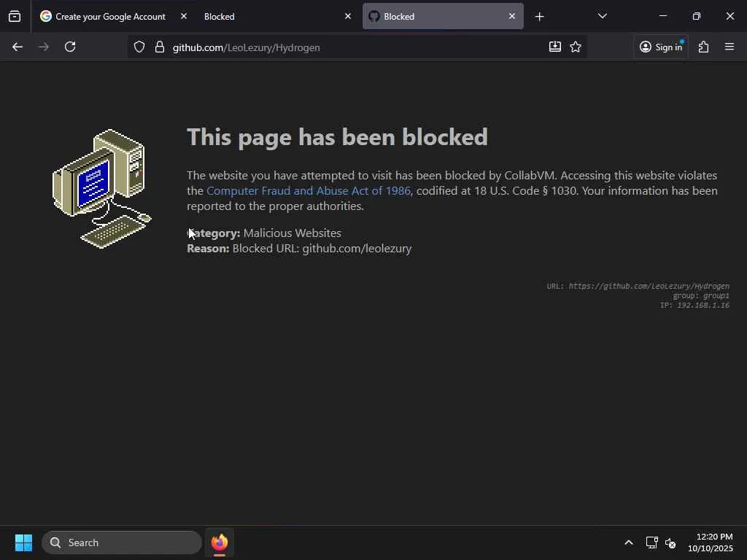
Task: Select the IP 192.168.1.16 text
Action: click(694, 306)
